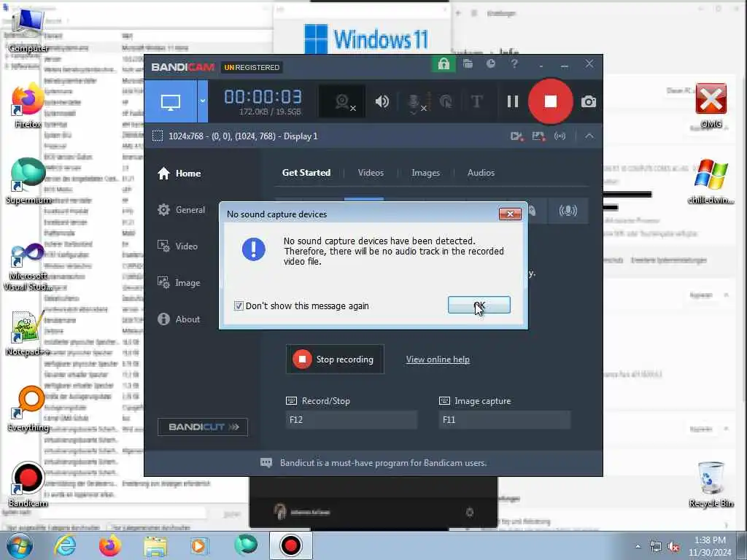
Task: Click the rectangle selection area icon
Action: click(158, 136)
